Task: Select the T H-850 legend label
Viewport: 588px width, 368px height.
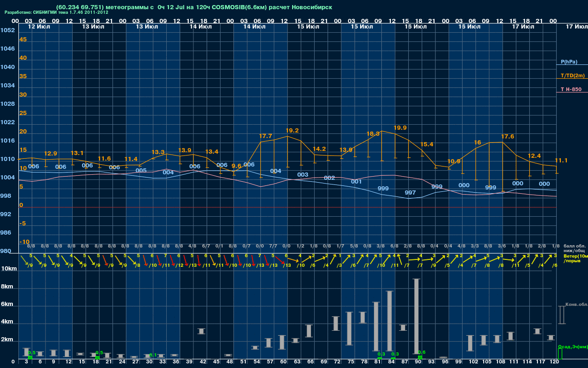Action: click(570, 89)
